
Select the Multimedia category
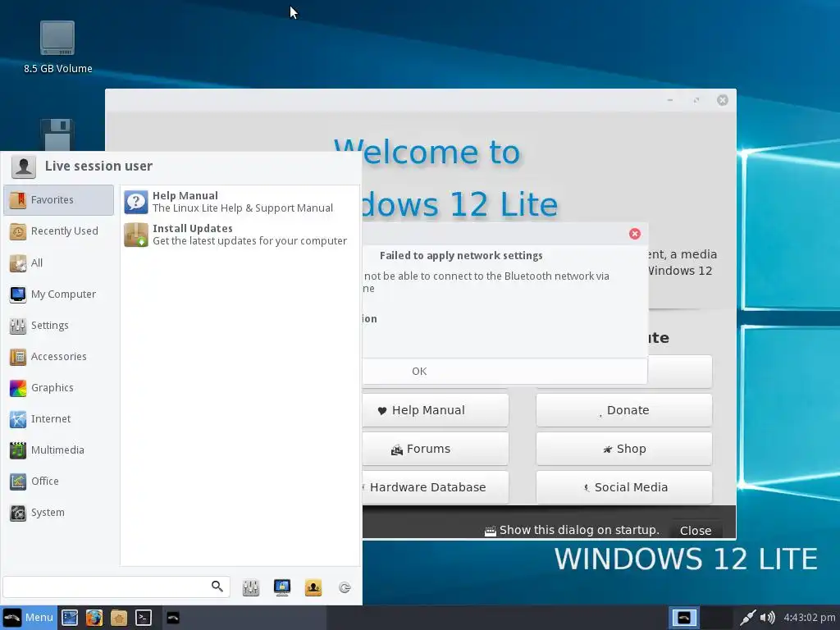point(58,450)
